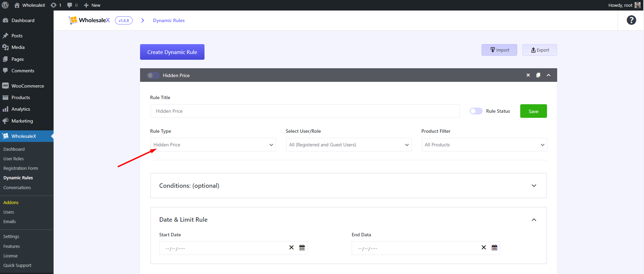Open the New content menu

92,5
